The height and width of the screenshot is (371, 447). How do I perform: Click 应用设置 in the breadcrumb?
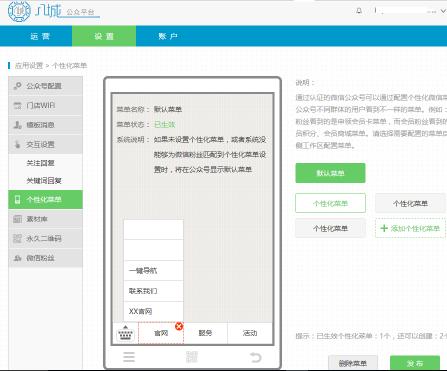(x=29, y=66)
